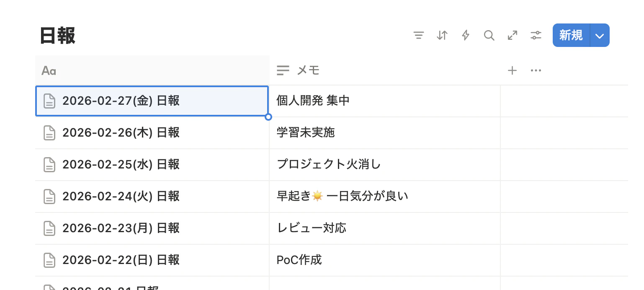Click the Aa icon in the title column
This screenshot has width=644, height=290.
(x=48, y=70)
